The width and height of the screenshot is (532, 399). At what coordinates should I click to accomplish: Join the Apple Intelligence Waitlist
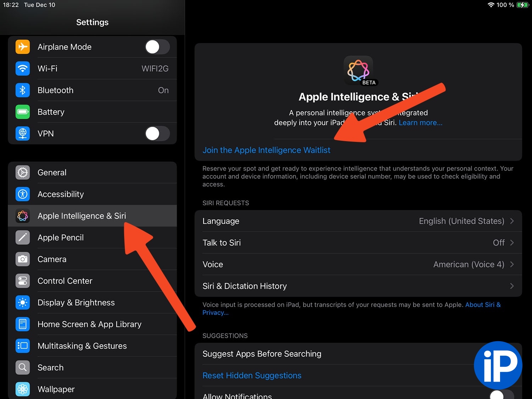coord(266,150)
